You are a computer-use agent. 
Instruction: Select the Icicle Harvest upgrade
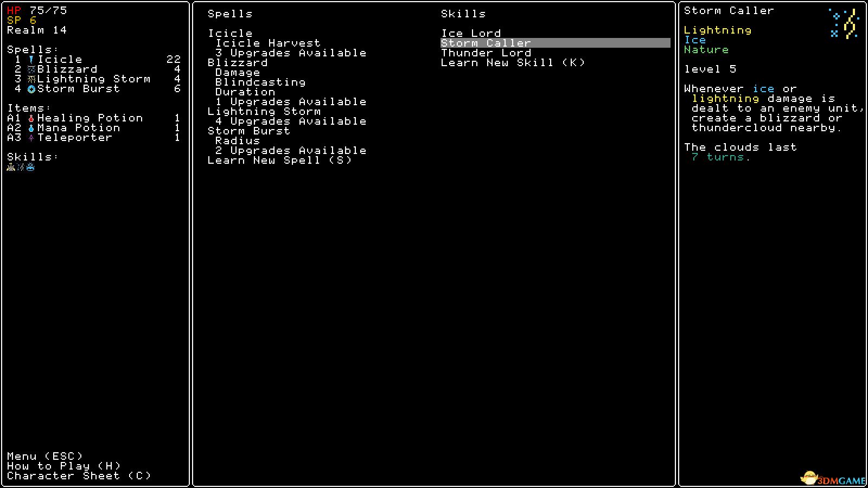(x=268, y=43)
